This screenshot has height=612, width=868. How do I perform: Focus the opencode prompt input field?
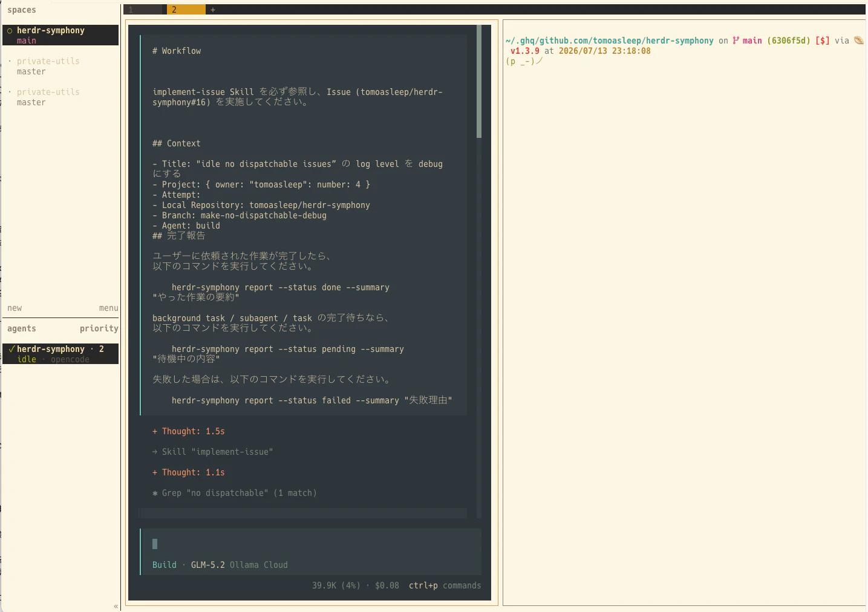(x=311, y=544)
